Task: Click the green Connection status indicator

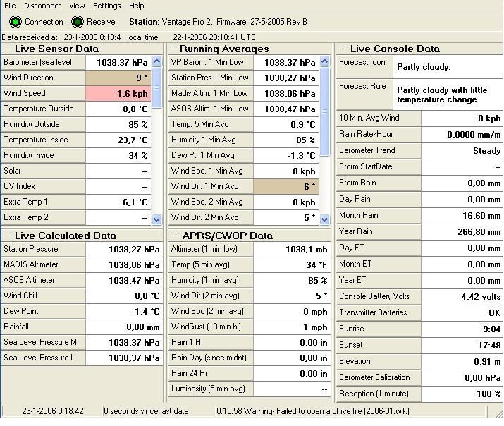Action: 15,22
